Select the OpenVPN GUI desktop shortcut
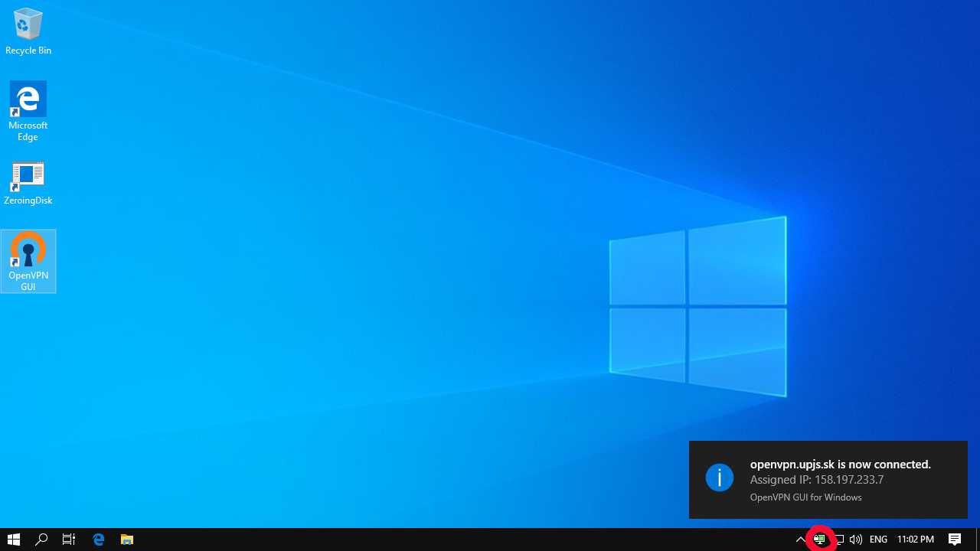Screen dimensions: 980x551 click(28, 261)
